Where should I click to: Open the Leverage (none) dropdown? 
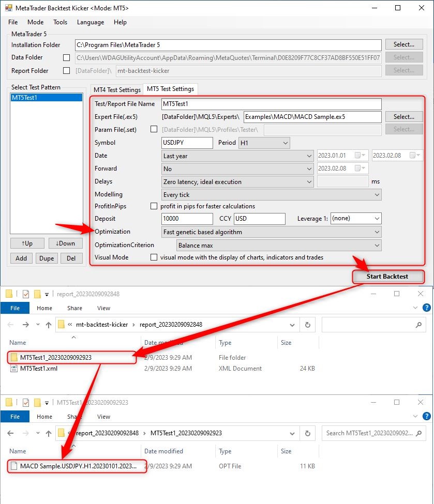(356, 219)
